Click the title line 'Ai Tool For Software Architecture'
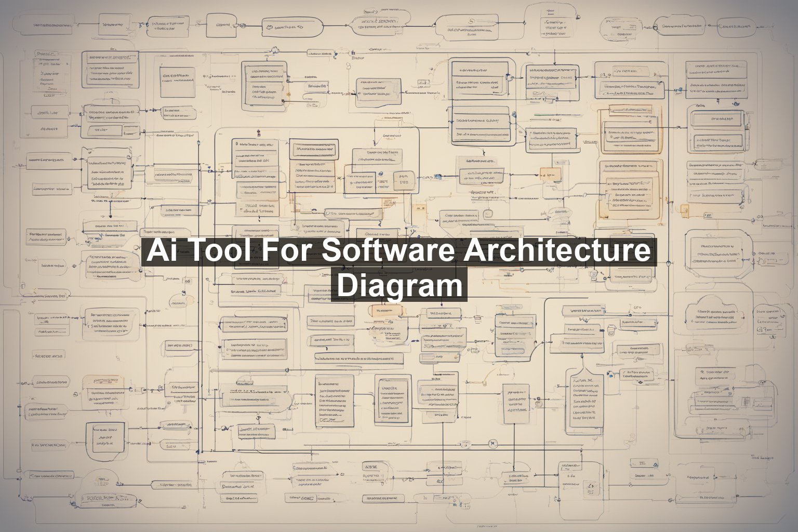798x532 pixels. tap(399, 251)
